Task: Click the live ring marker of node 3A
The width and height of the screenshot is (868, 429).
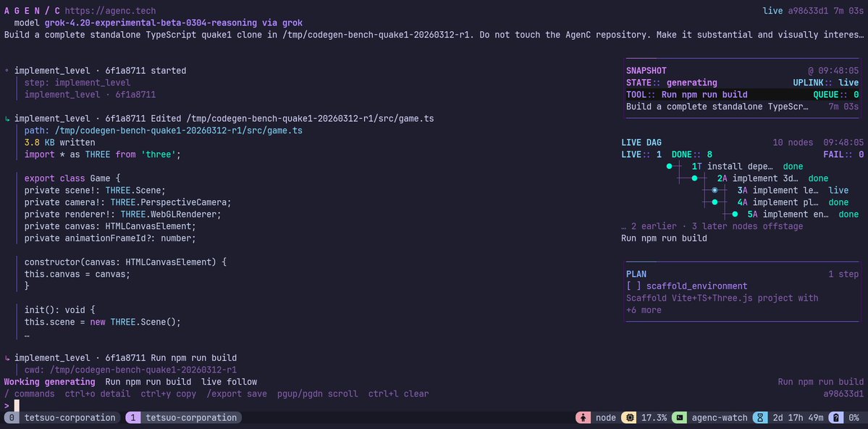Action: click(x=715, y=190)
